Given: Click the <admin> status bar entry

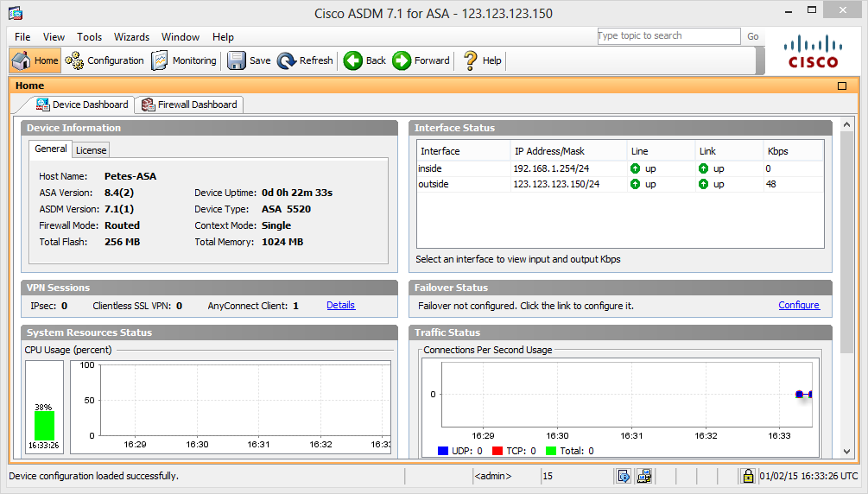Looking at the screenshot, I should pos(492,476).
